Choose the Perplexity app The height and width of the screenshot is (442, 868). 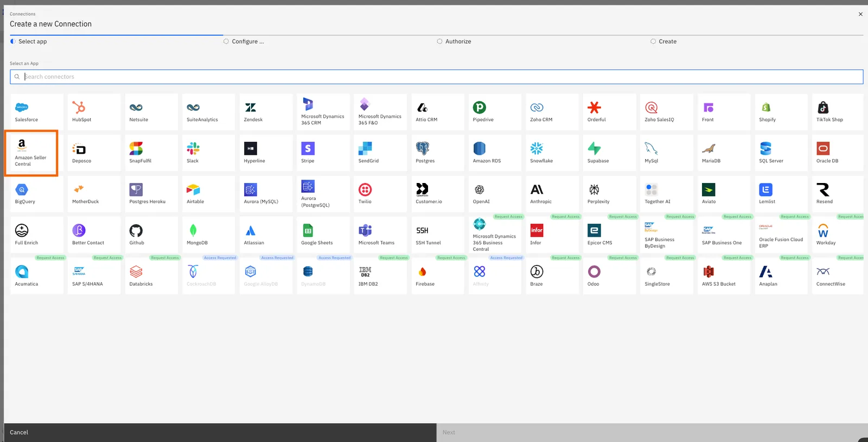point(610,194)
